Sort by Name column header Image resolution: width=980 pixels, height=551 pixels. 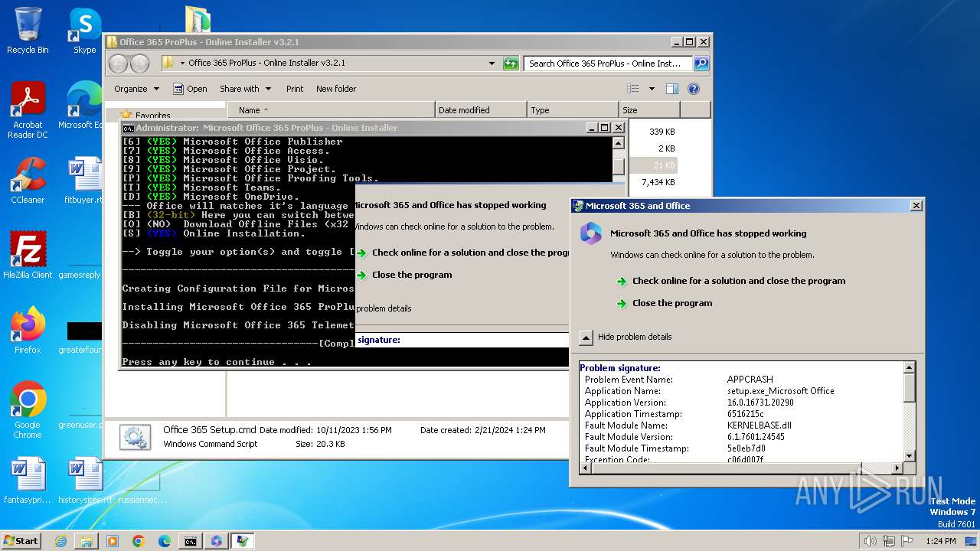(331, 110)
